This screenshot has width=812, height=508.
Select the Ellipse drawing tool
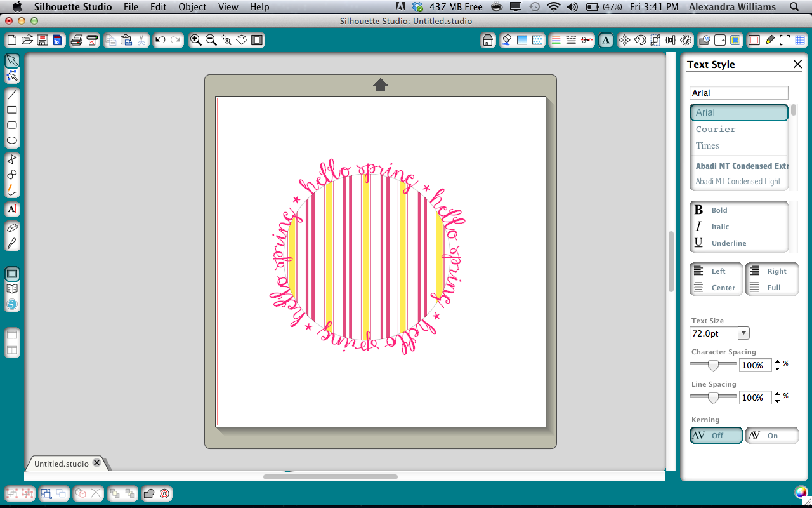(12, 140)
